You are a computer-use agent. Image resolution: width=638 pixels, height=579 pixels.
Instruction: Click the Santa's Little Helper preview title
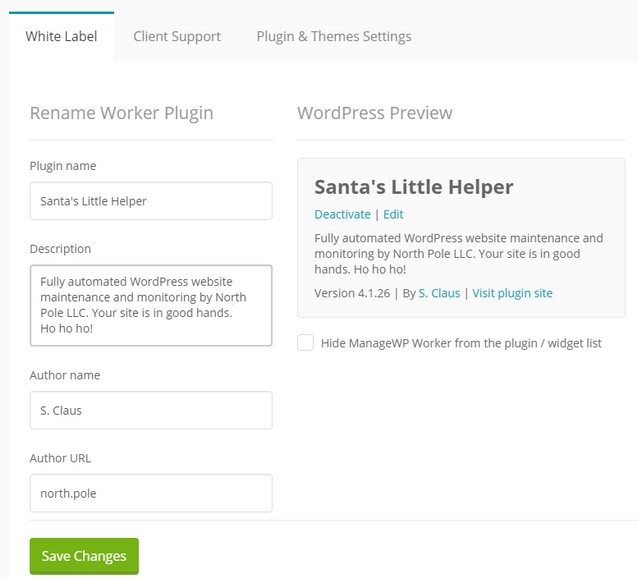(414, 187)
